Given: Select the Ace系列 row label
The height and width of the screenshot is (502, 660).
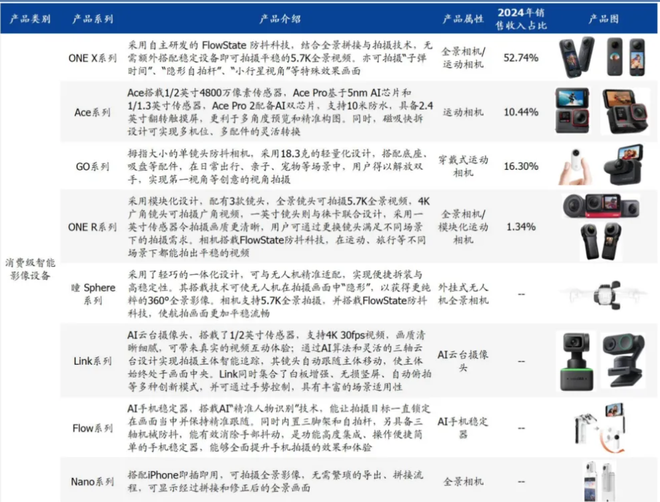Looking at the screenshot, I should click(x=93, y=112).
